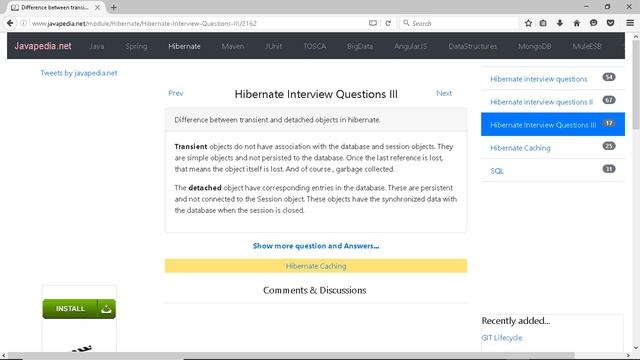This screenshot has width=640, height=360.
Task: Click the bold word detached
Action: (205, 188)
